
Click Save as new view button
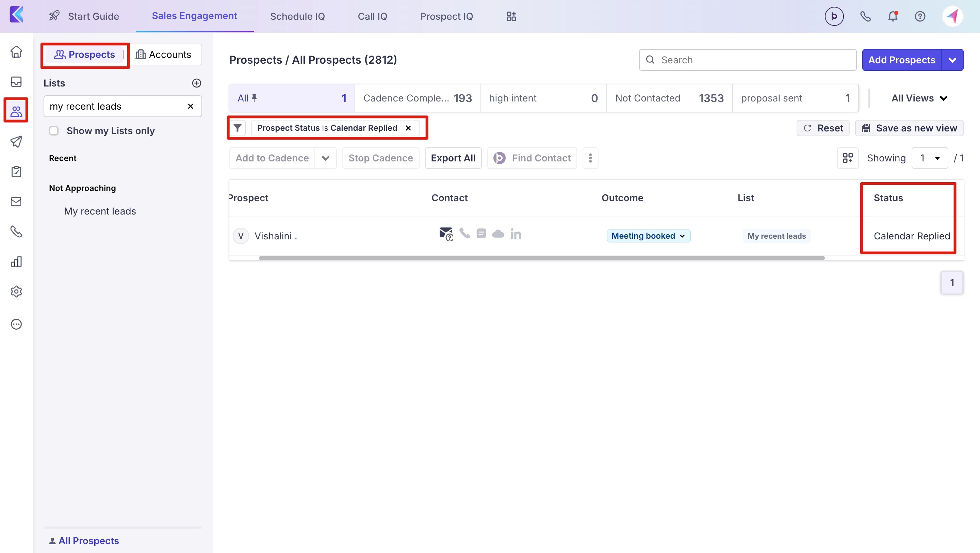tap(909, 128)
